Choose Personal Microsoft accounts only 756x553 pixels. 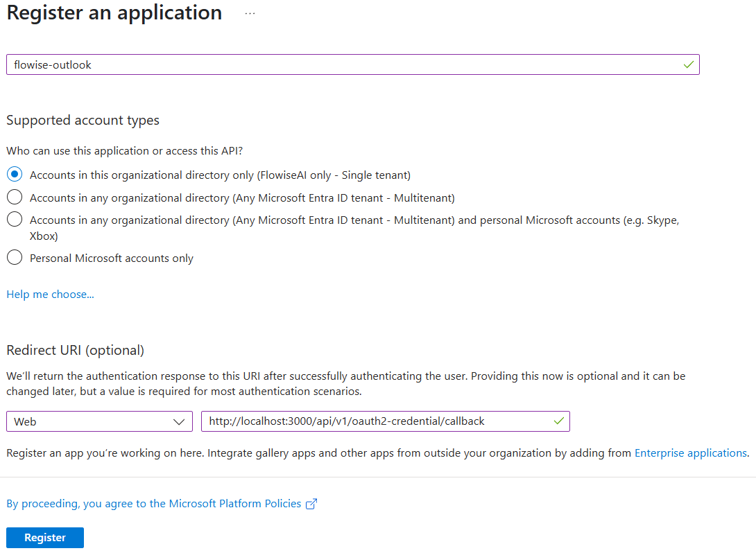tap(15, 258)
